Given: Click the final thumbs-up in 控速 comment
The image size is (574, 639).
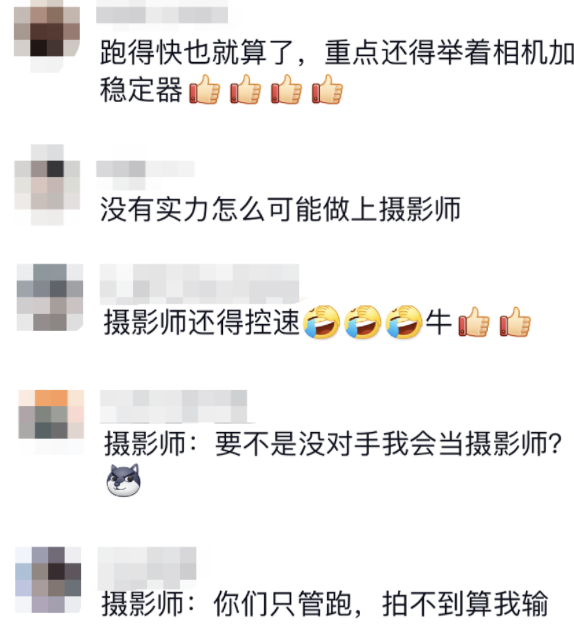Looking at the screenshot, I should point(515,322).
